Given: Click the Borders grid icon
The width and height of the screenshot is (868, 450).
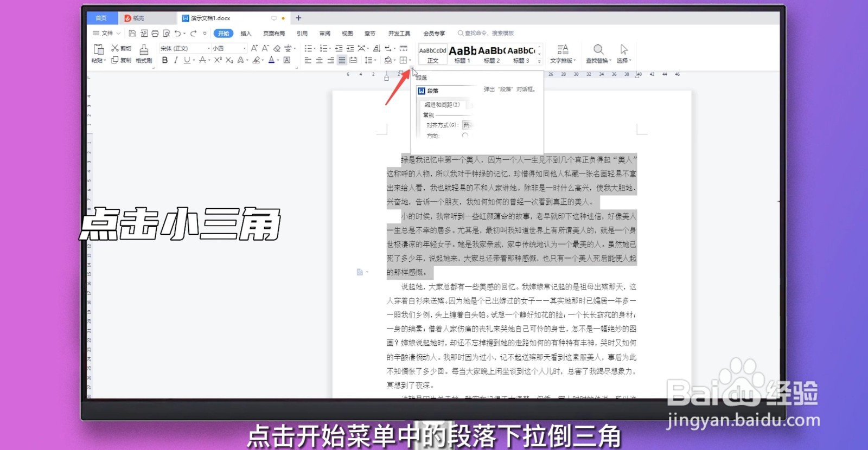Looking at the screenshot, I should click(403, 60).
